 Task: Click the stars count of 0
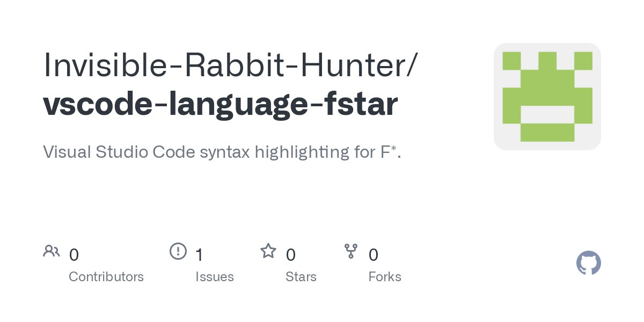pyautogui.click(x=290, y=255)
